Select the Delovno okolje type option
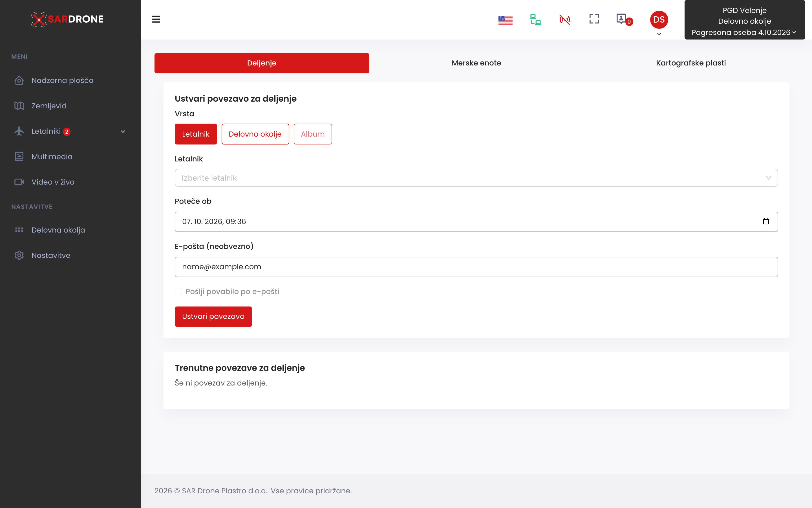Viewport: 812px width, 508px height. click(255, 134)
